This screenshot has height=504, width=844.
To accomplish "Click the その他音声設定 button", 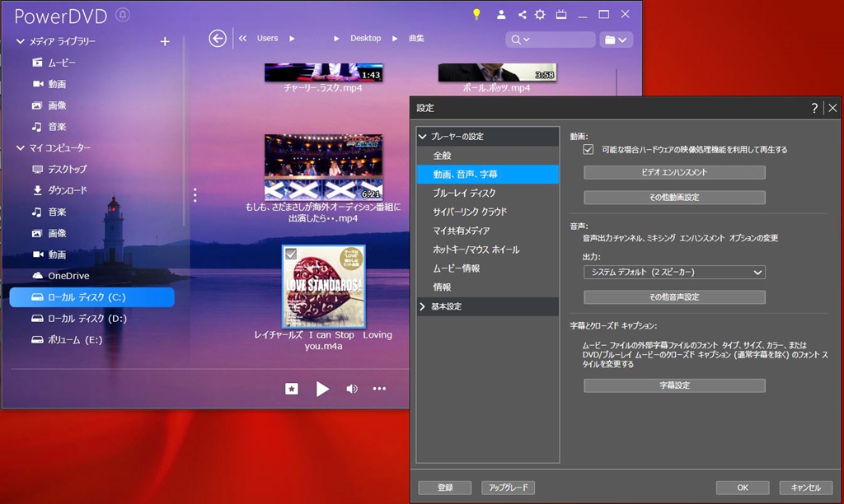I will (x=674, y=297).
